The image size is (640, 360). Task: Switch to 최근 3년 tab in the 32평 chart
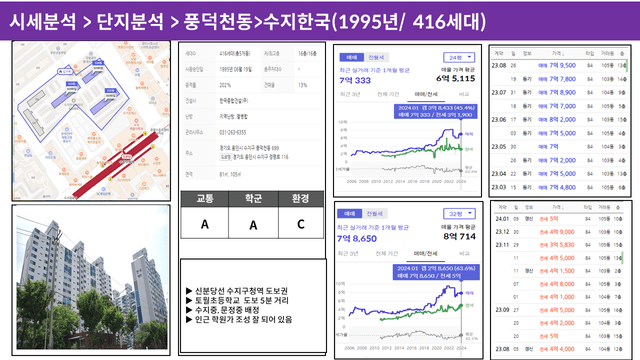pyautogui.click(x=348, y=253)
